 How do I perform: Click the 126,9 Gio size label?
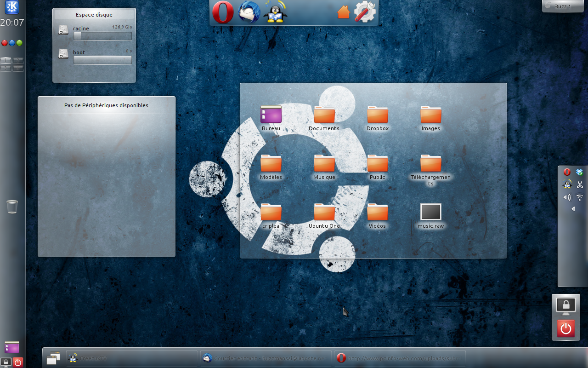(x=122, y=27)
